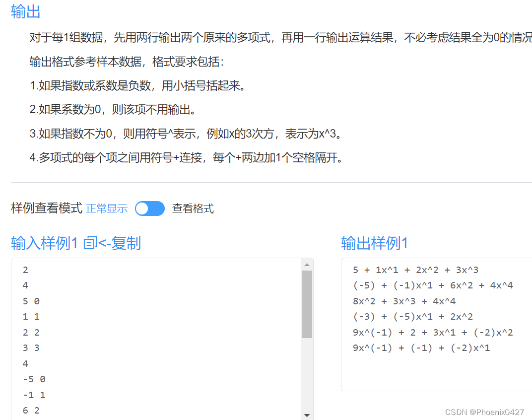The width and height of the screenshot is (532, 420).
Task: Select the 正常显示 display mode label
Action: [107, 209]
